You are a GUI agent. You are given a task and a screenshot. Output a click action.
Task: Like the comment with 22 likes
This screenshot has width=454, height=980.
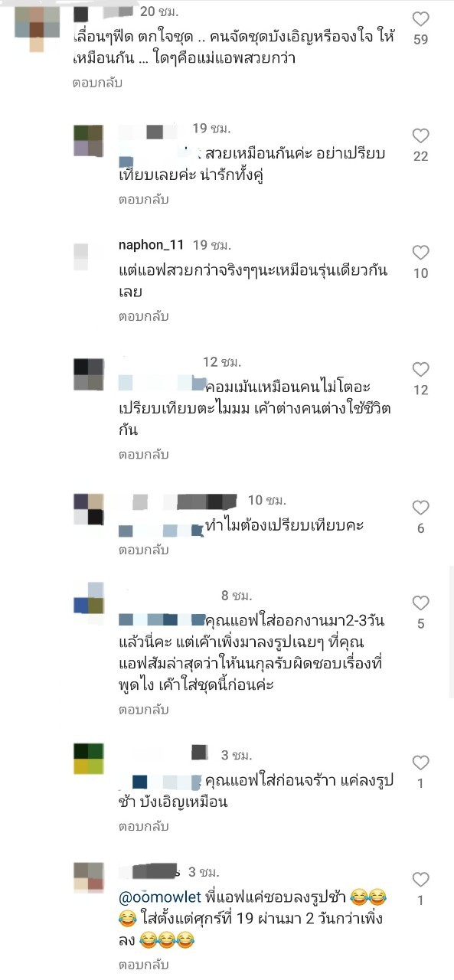pos(420,136)
